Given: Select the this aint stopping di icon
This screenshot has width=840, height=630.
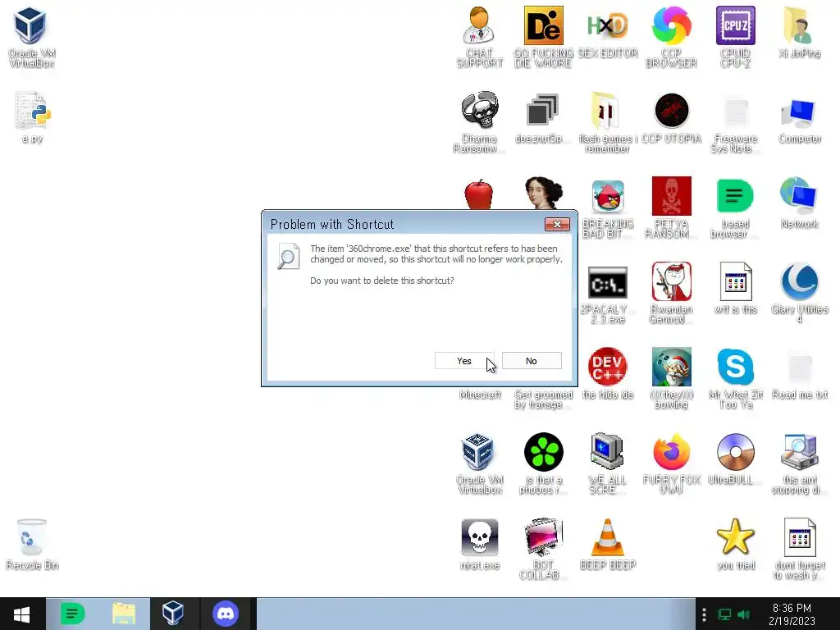Looking at the screenshot, I should (799, 463).
